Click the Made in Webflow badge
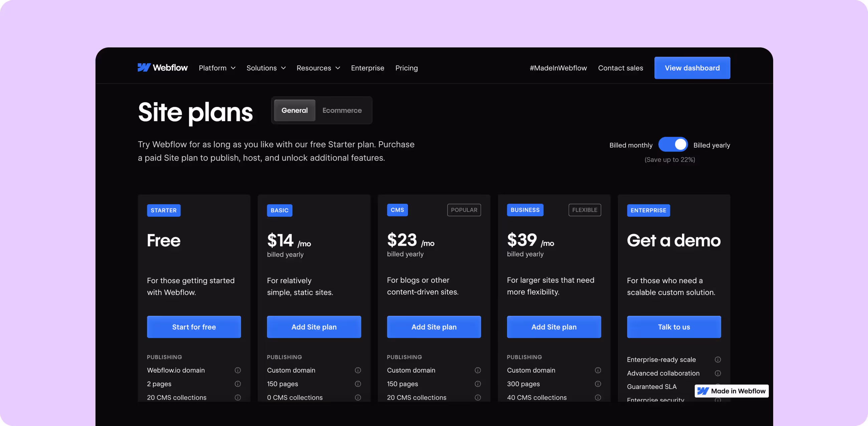Viewport: 868px width, 426px height. pyautogui.click(x=731, y=391)
